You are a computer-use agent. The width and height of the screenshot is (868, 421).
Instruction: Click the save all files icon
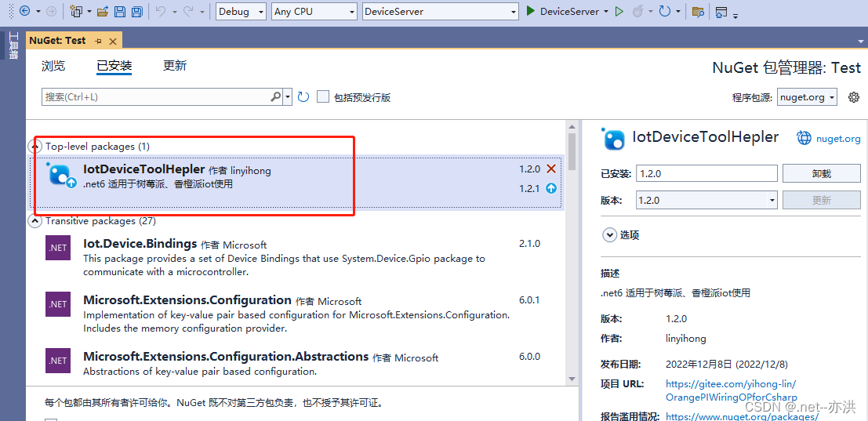click(x=136, y=11)
